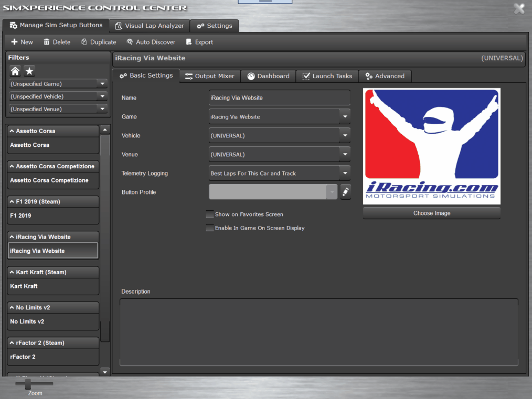The height and width of the screenshot is (399, 532).
Task: Open the Telemetry Logging dropdown
Action: pos(344,173)
